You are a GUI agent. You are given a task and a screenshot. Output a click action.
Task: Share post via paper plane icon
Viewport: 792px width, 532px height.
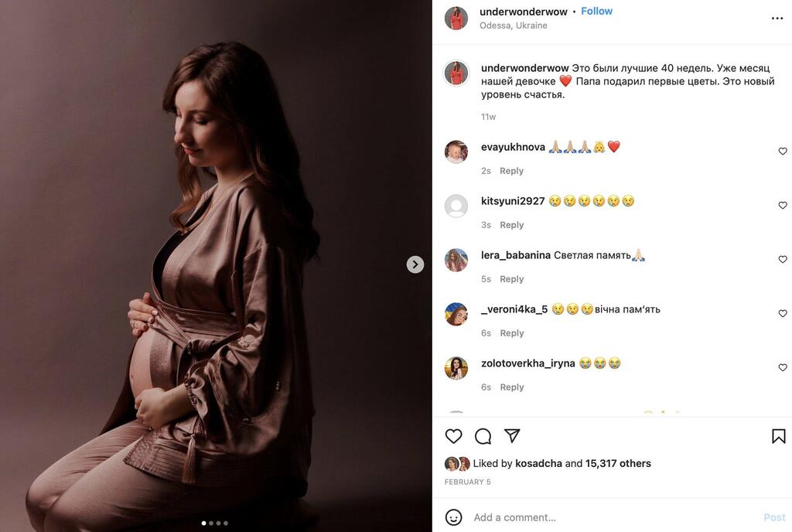tap(512, 435)
